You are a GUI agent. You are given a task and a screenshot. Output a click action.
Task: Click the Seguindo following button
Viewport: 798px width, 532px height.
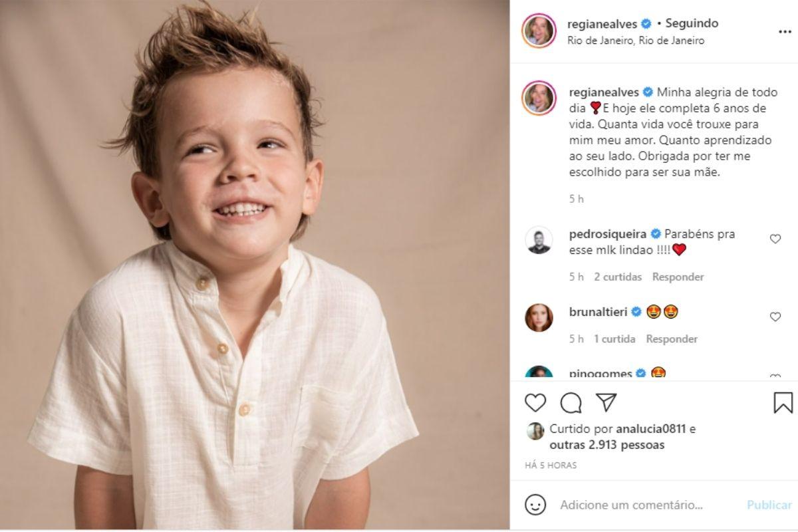point(692,23)
